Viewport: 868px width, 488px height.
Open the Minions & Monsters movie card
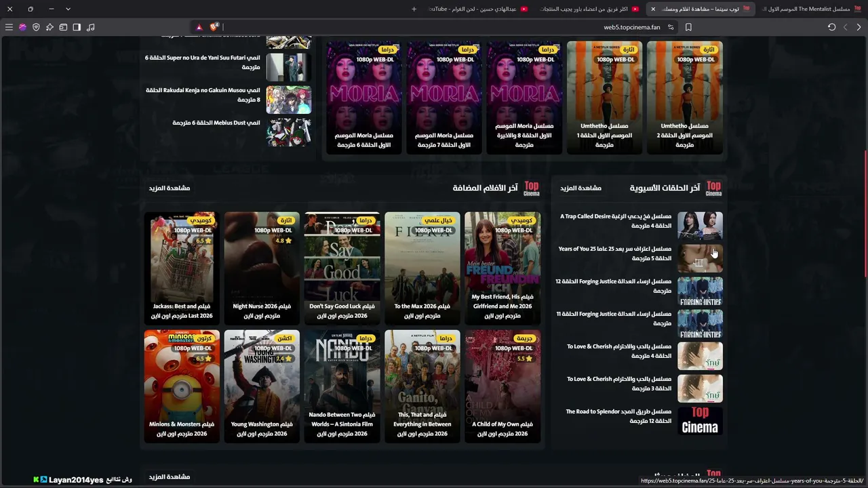point(182,386)
